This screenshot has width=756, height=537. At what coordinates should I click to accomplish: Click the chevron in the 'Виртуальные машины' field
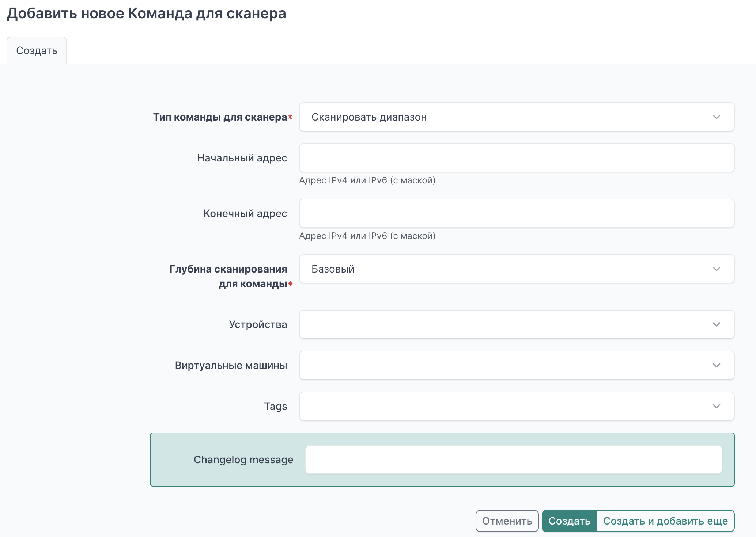(x=716, y=365)
